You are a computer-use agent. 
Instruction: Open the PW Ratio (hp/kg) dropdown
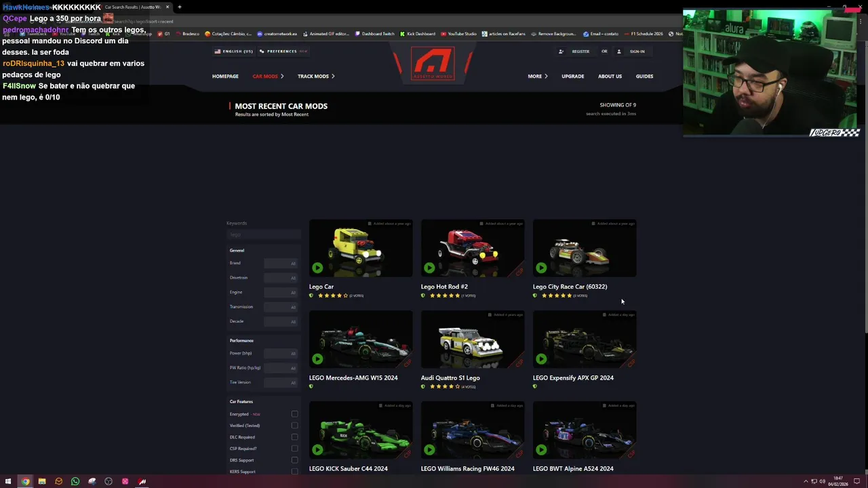[281, 368]
